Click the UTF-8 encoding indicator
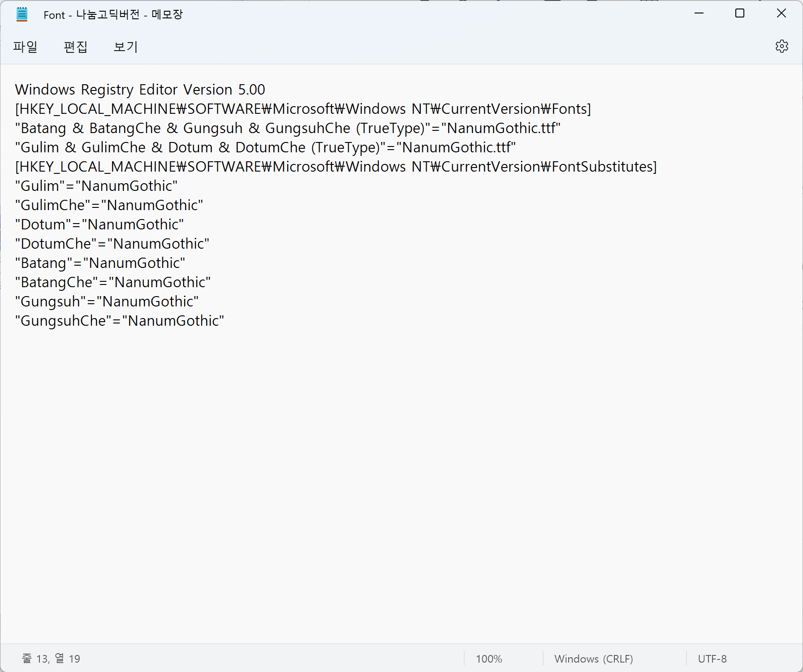The height and width of the screenshot is (672, 803). 712,659
